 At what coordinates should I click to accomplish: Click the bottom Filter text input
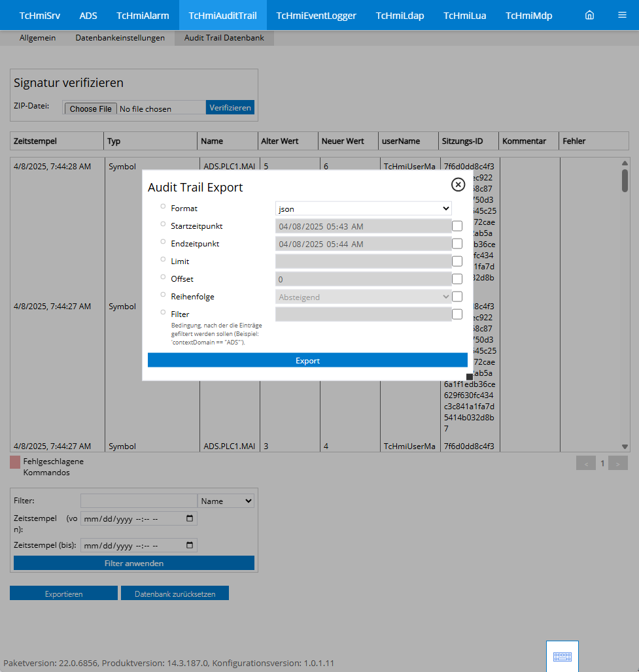pos(139,501)
